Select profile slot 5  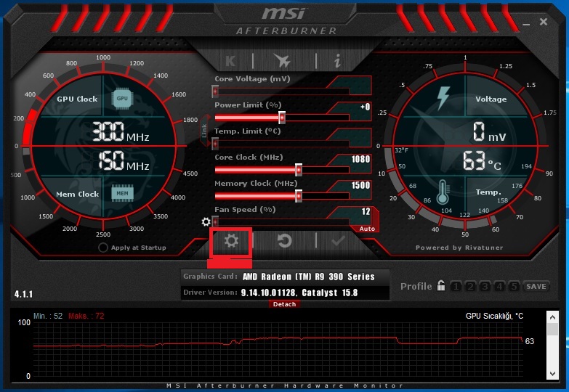pyautogui.click(x=514, y=287)
